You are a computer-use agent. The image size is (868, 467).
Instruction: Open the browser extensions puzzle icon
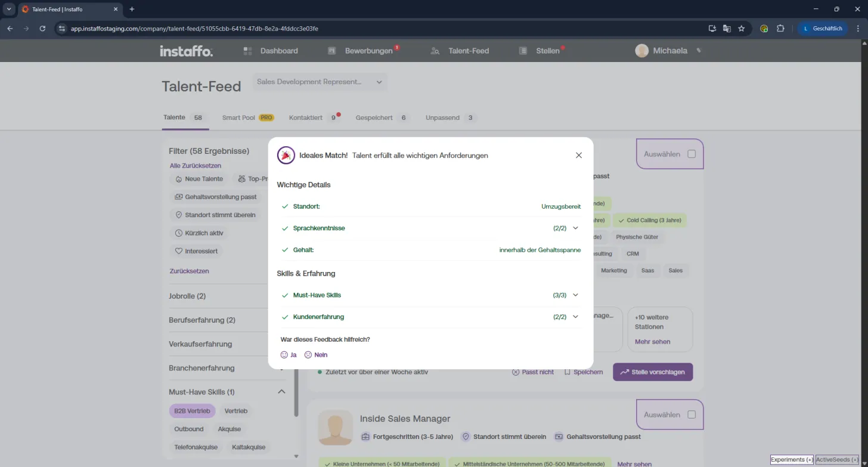pyautogui.click(x=780, y=28)
